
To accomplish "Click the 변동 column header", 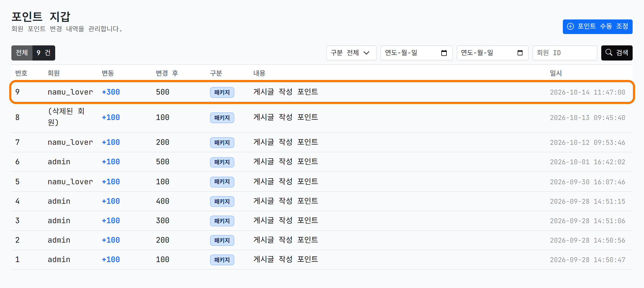I will point(108,73).
